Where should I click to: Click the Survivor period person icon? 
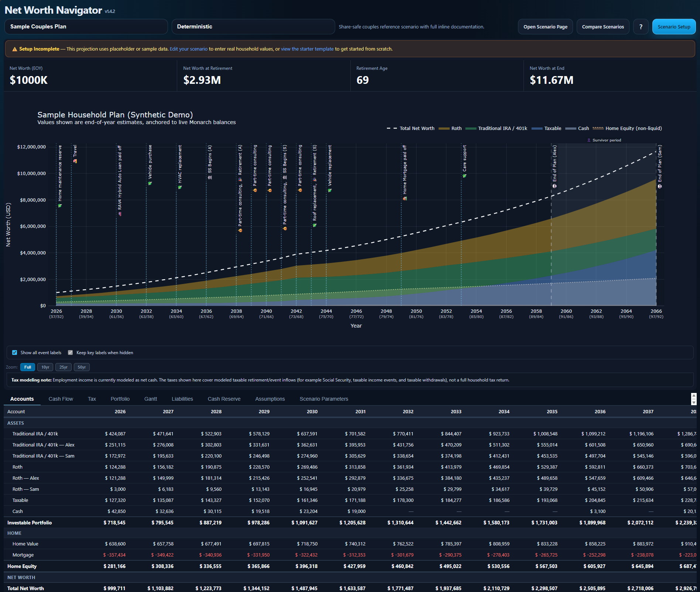[589, 140]
